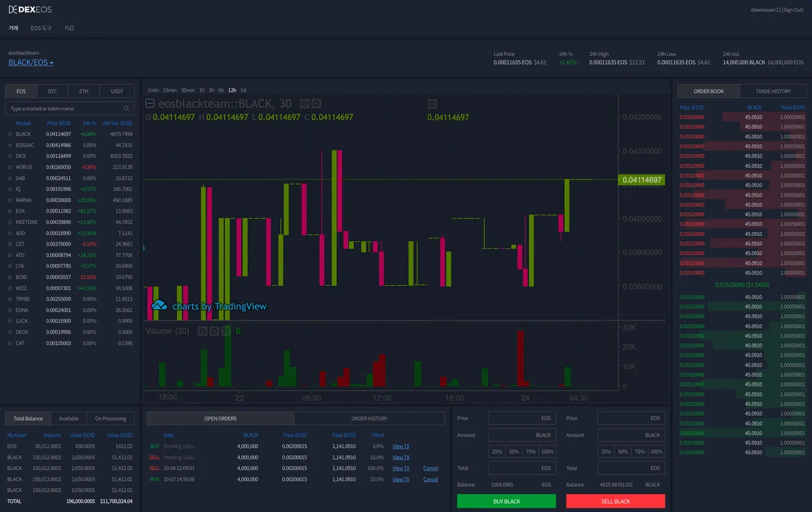Set sell amount to 50%

coord(623,452)
